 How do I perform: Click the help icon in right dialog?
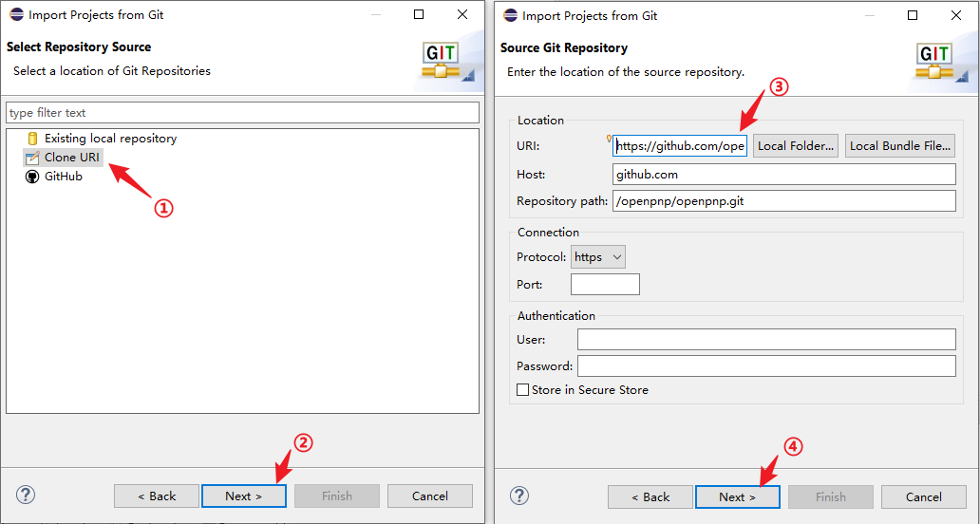tap(519, 495)
